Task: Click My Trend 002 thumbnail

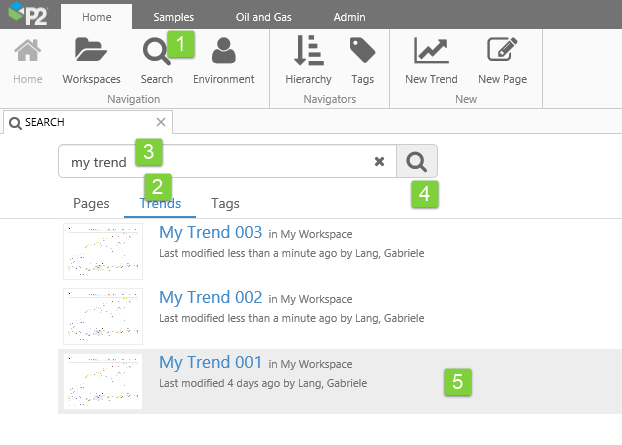Action: pyautogui.click(x=102, y=315)
